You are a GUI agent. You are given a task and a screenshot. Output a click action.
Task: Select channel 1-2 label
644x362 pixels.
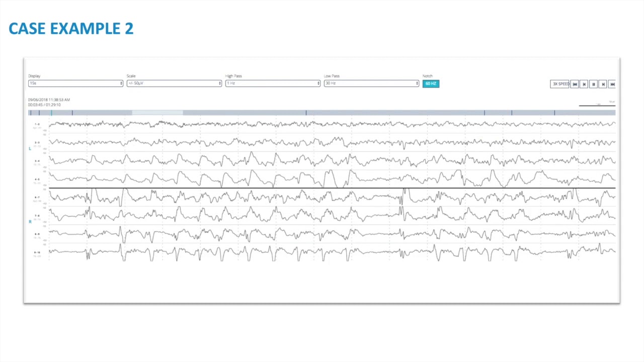point(37,125)
